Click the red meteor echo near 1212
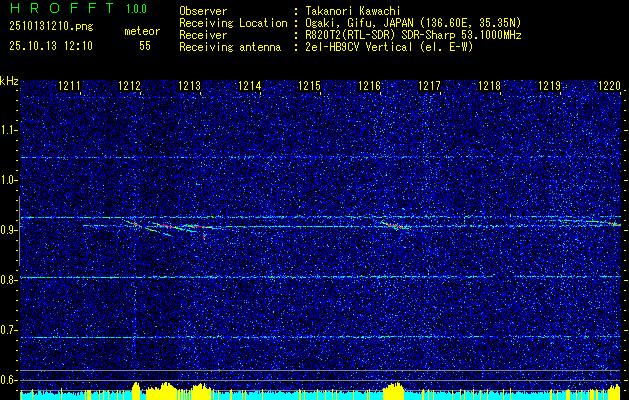Screen dimensions: 629x400 pos(135,224)
